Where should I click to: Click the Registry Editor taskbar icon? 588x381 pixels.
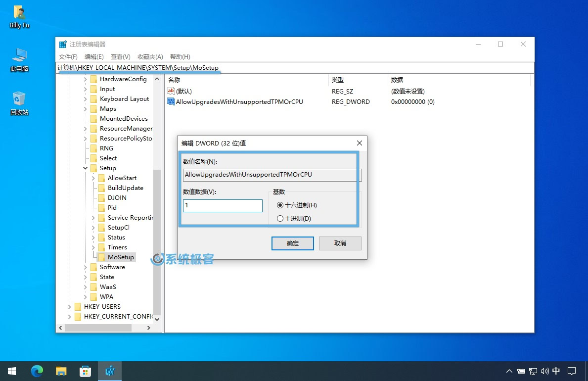click(x=109, y=371)
